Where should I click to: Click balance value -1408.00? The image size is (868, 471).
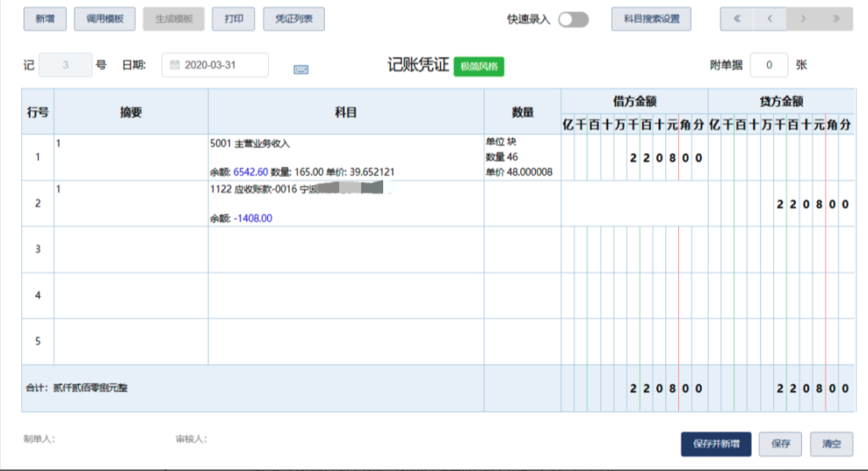click(x=253, y=218)
